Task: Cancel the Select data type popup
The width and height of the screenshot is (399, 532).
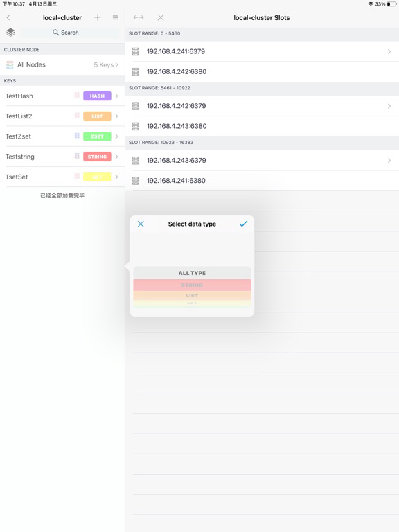Action: tap(141, 224)
